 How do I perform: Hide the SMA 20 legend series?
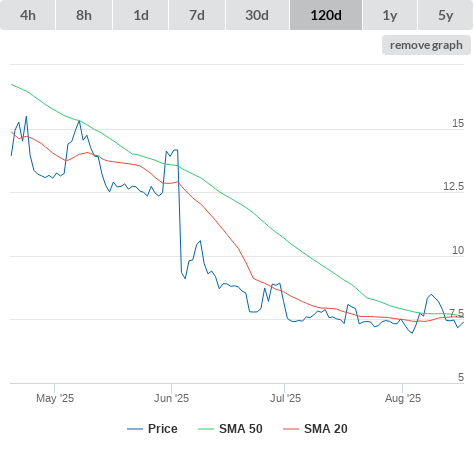pos(315,429)
